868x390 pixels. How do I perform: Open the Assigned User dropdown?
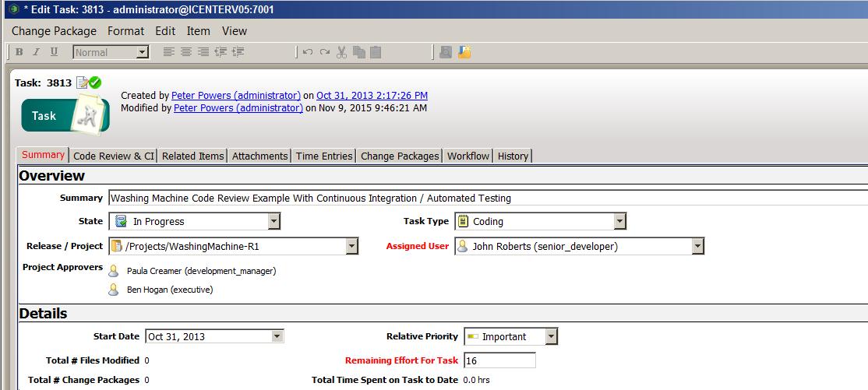point(697,247)
